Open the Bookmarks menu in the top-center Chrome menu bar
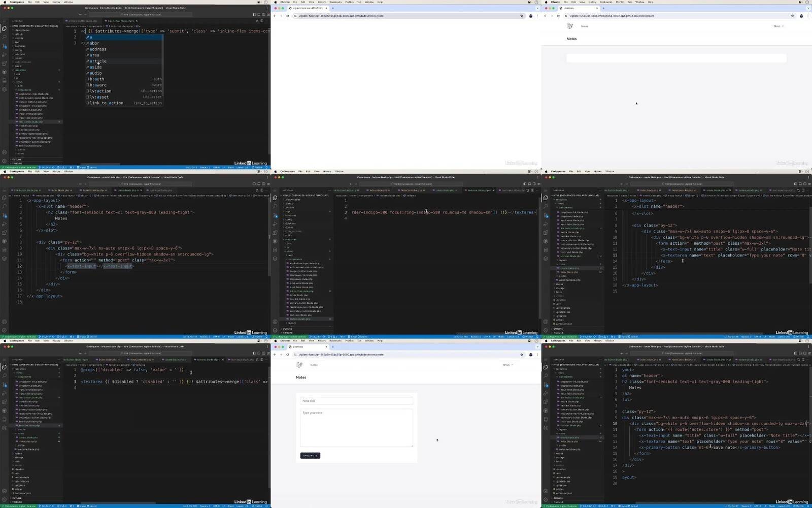 pyautogui.click(x=335, y=2)
